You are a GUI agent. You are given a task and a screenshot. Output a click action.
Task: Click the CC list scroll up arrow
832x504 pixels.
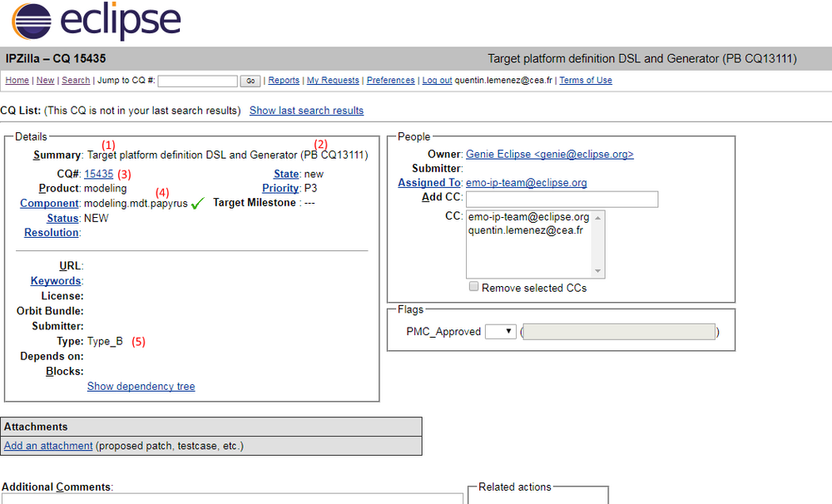click(598, 218)
